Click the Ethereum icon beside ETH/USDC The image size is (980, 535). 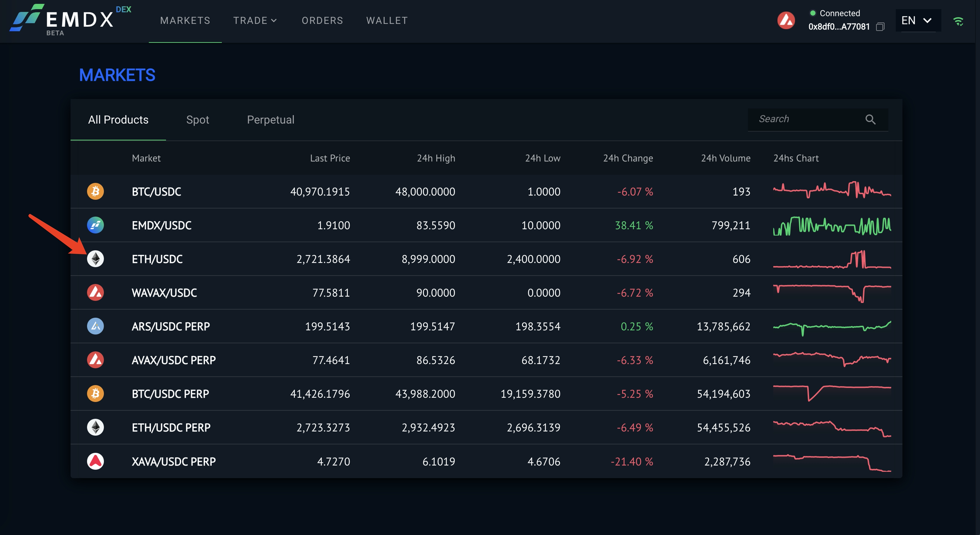tap(95, 259)
